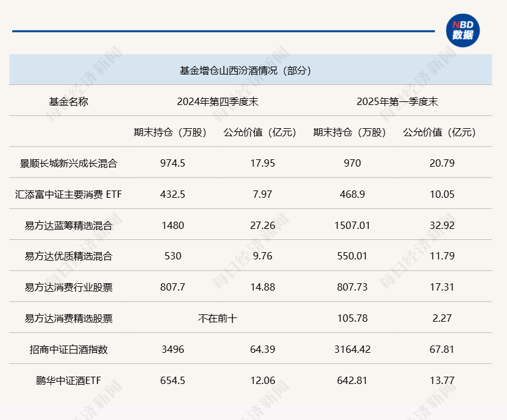Select the 1507.01 holdings cell
Screen dimensions: 507x420
coord(353,225)
